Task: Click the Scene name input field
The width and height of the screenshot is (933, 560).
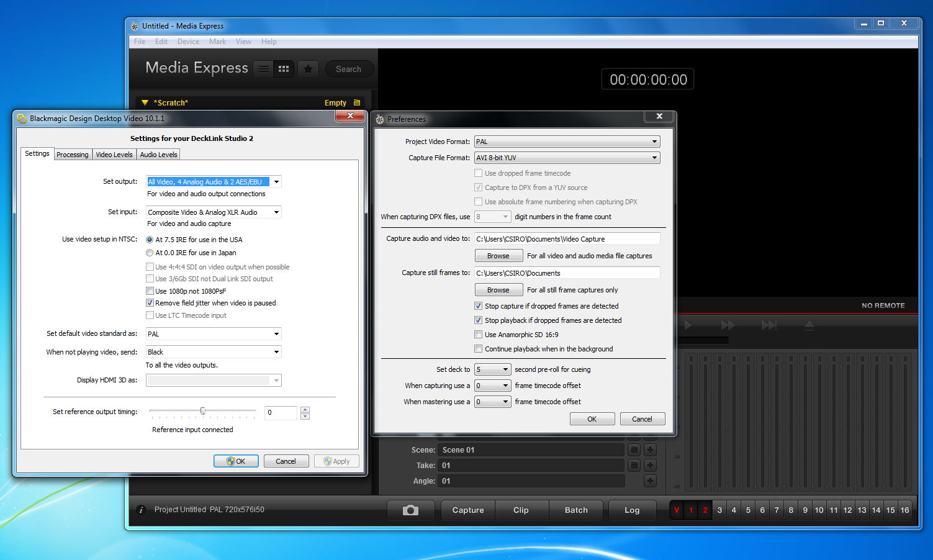Action: 531,450
